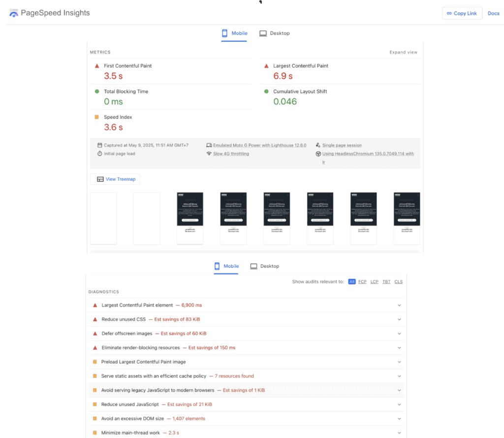The width and height of the screenshot is (504, 438).
Task: Switch to the Desktop tab
Action: (274, 33)
